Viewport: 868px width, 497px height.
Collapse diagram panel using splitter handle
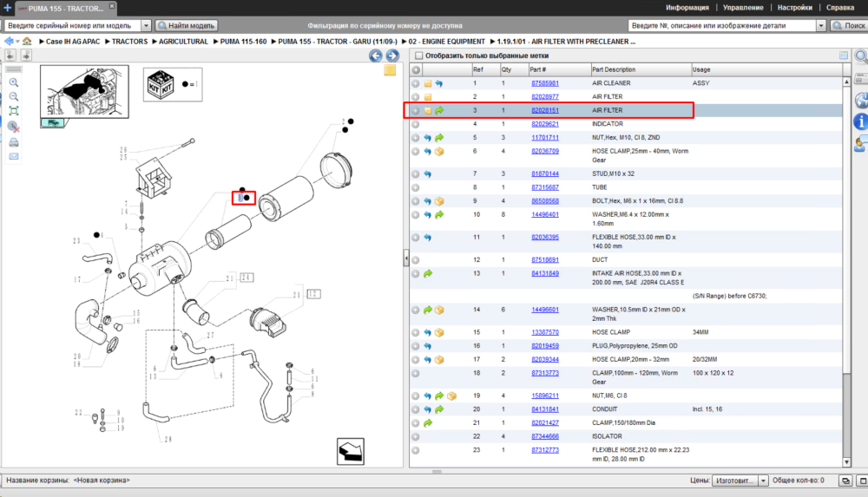click(x=406, y=258)
